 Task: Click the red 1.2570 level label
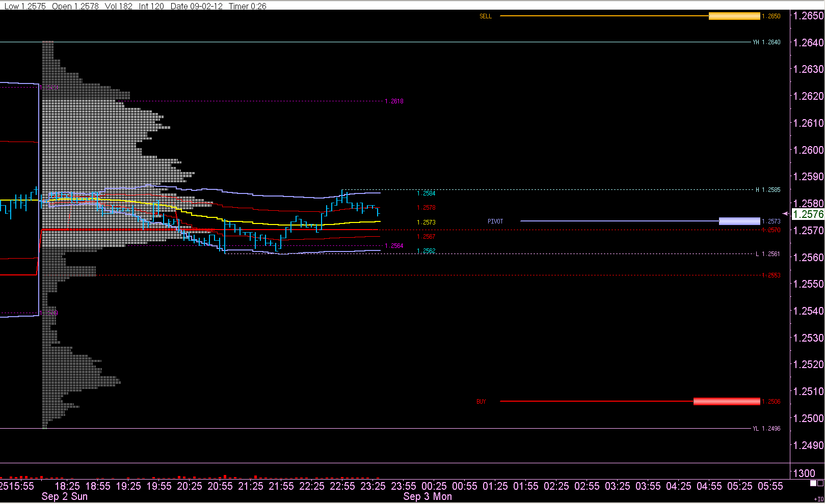(771, 230)
